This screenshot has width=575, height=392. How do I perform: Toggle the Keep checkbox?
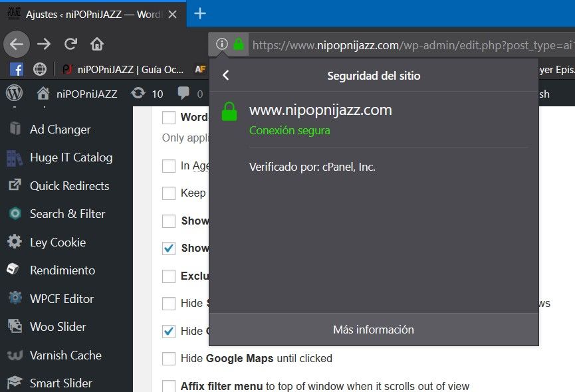[169, 193]
